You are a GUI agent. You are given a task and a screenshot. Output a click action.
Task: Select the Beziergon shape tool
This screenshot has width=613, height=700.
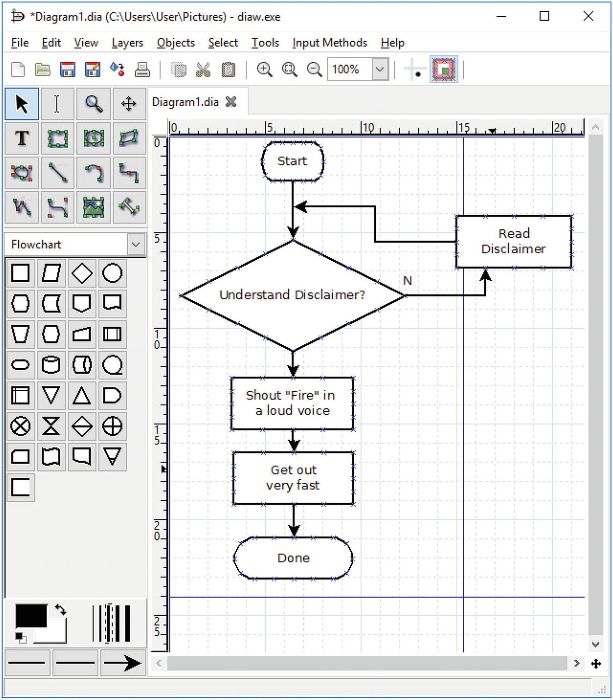coord(22,173)
